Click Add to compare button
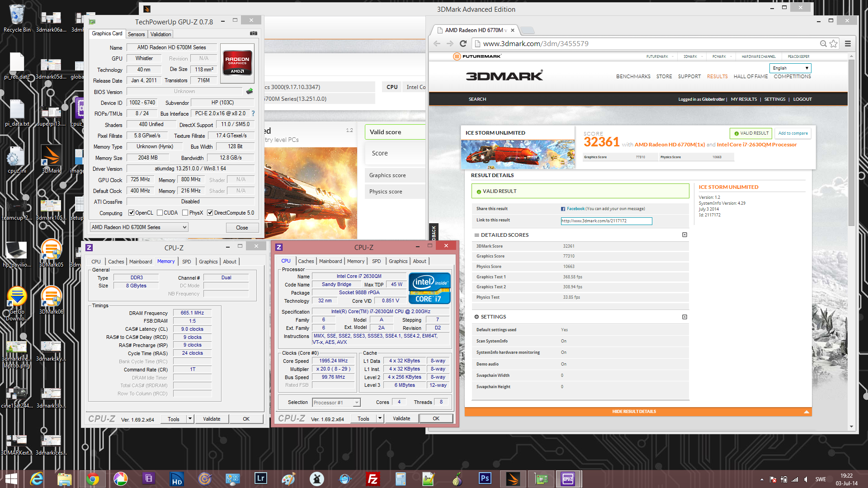This screenshot has width=868, height=488. (x=793, y=133)
